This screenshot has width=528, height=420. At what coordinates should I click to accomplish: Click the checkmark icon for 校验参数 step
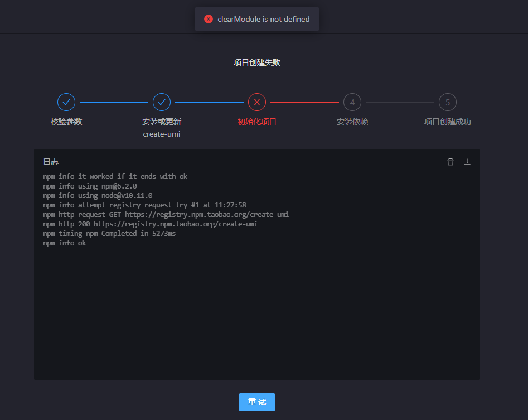[x=66, y=102]
